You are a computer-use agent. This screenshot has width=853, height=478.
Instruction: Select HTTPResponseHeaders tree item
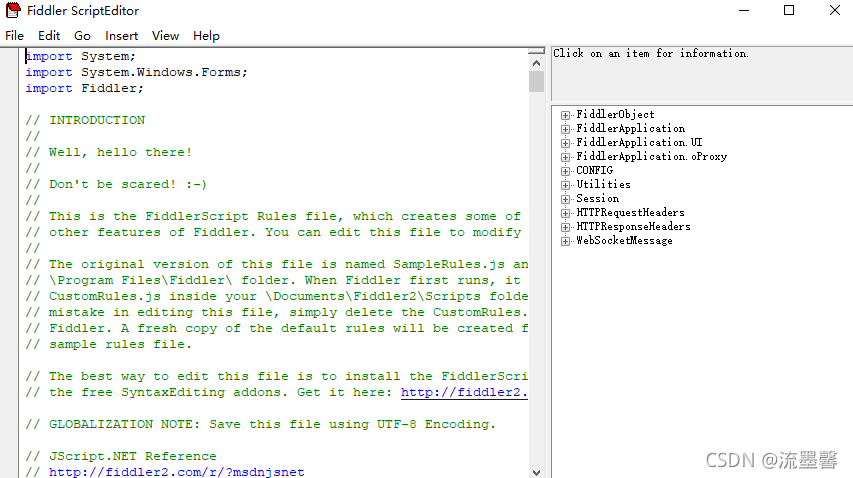[x=633, y=227]
